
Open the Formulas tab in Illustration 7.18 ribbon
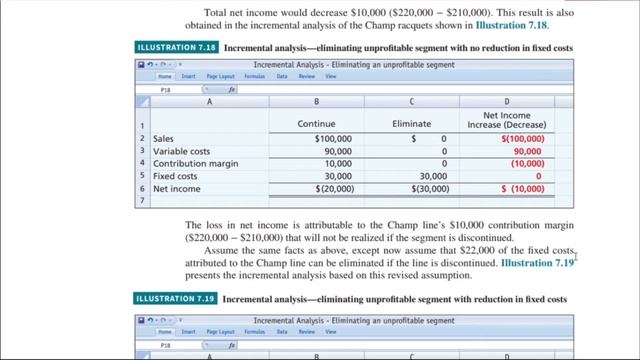point(255,76)
